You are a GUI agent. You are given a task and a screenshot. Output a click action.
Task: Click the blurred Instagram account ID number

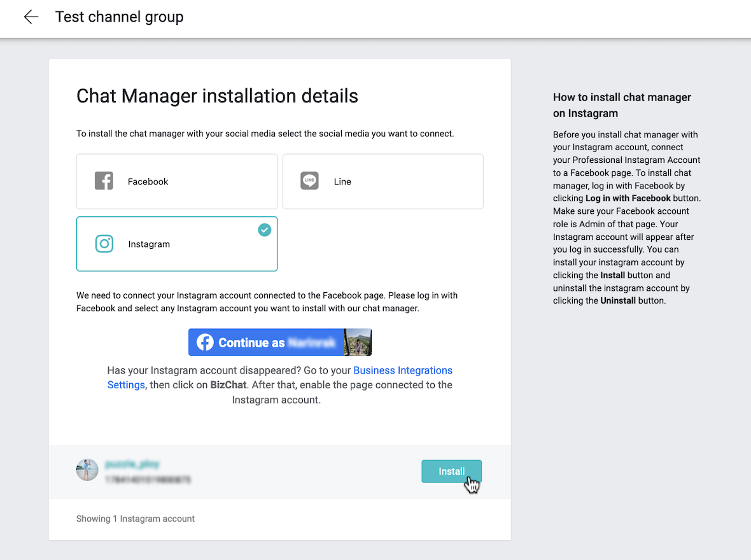coord(148,479)
